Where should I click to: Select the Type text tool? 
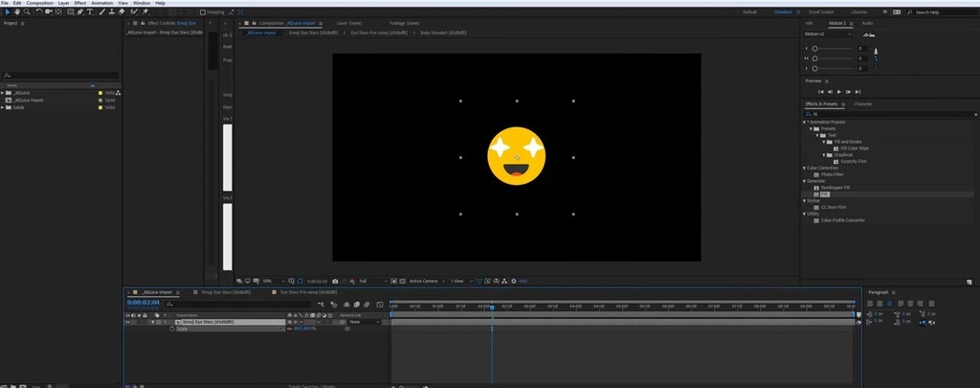point(90,11)
